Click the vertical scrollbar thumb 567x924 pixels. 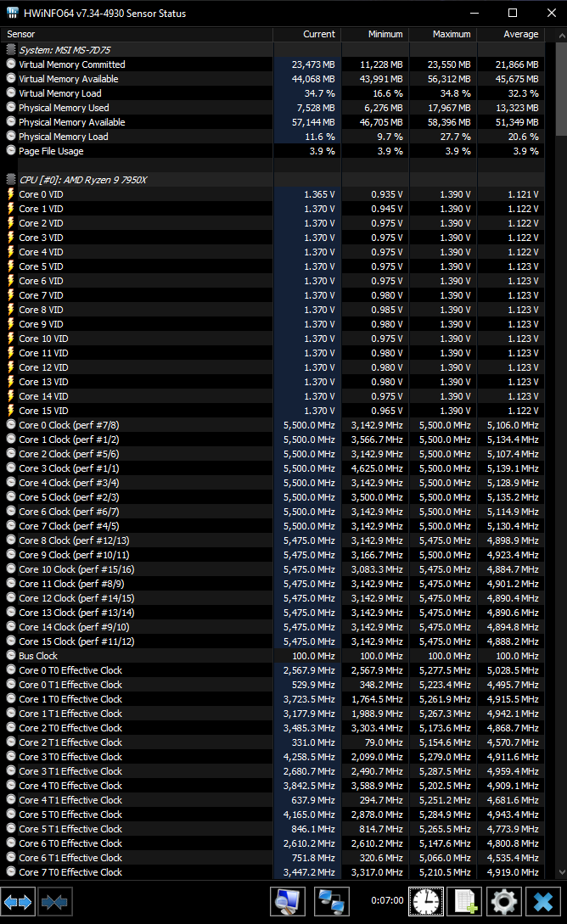[561, 89]
